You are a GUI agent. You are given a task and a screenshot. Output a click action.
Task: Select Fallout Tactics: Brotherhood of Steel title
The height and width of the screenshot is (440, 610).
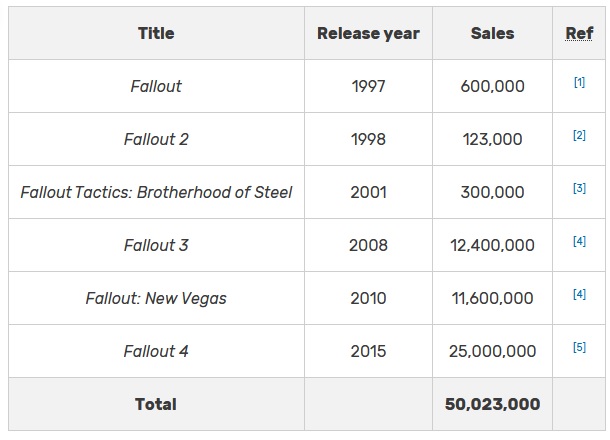tap(156, 192)
